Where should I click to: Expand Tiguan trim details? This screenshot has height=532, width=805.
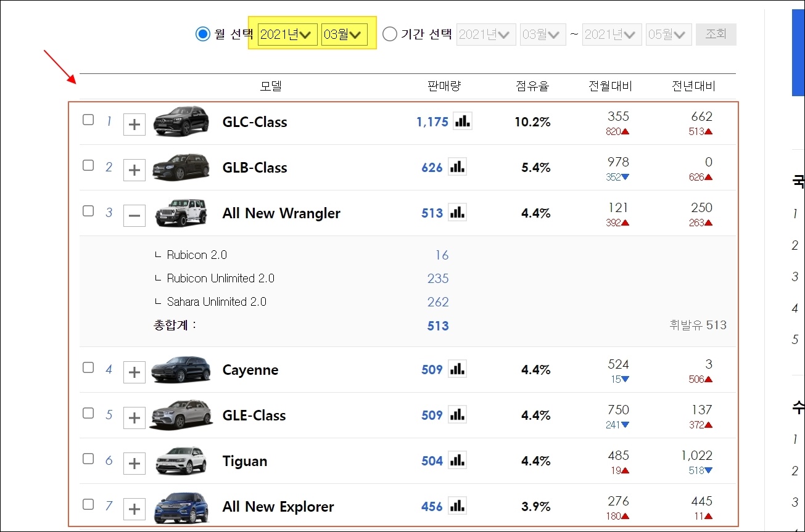point(134,464)
